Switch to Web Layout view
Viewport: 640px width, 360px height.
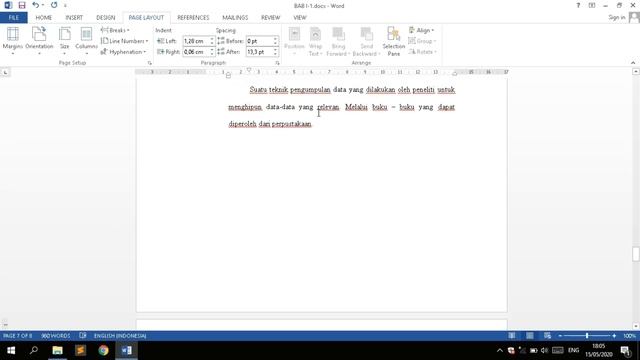click(547, 336)
